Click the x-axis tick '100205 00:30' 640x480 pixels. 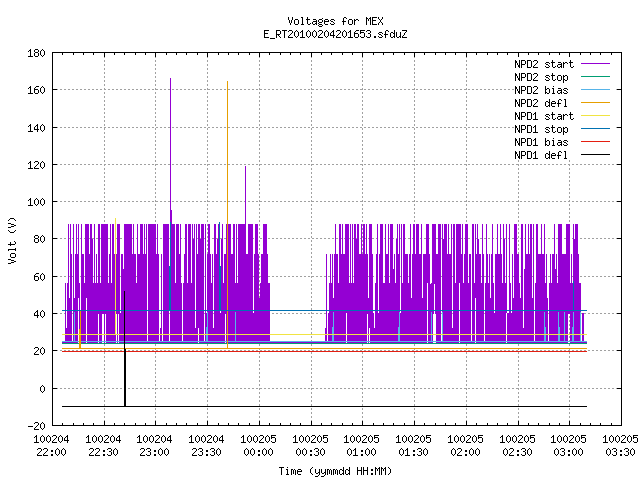(x=311, y=446)
